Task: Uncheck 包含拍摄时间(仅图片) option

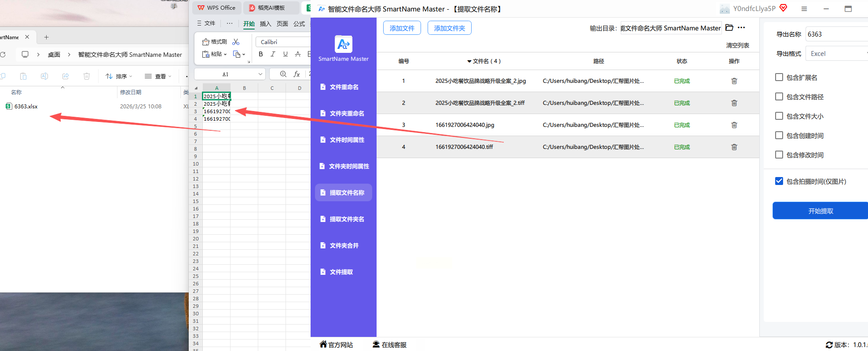Action: pos(779,181)
